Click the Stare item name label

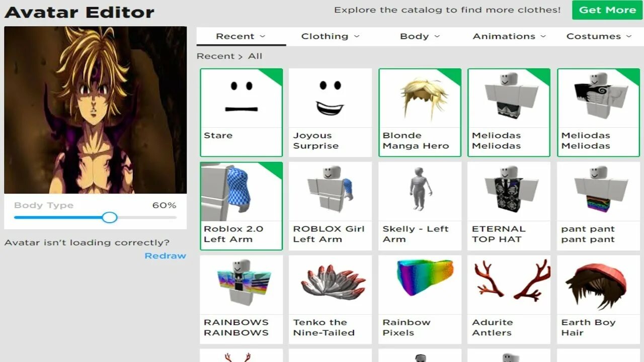point(218,135)
